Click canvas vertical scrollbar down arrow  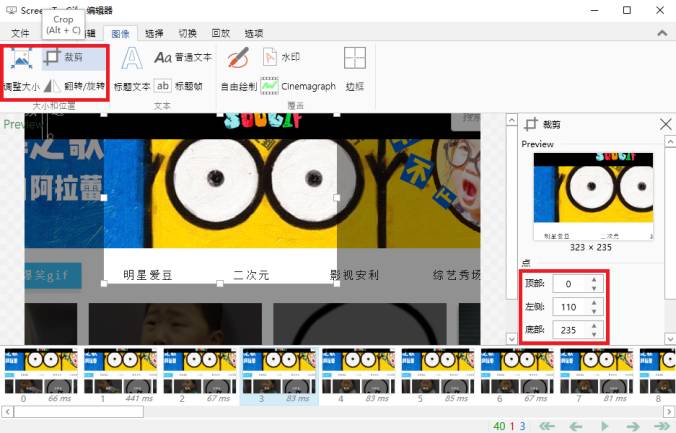point(511,339)
